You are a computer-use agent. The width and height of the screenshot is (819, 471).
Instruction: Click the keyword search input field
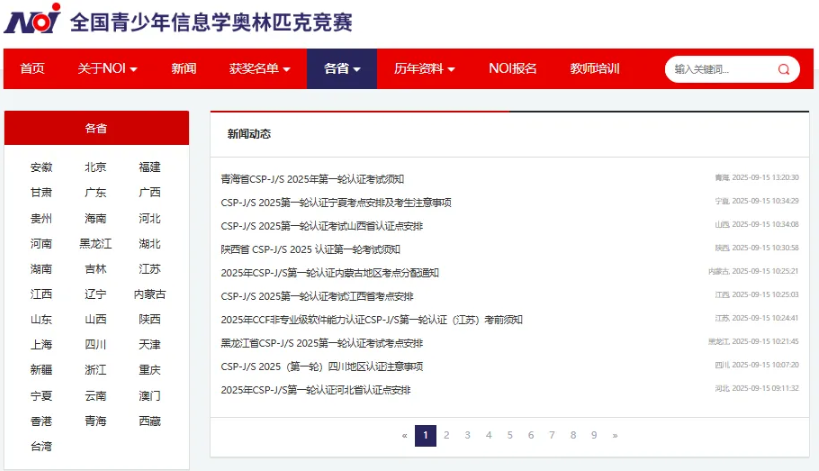(x=720, y=69)
